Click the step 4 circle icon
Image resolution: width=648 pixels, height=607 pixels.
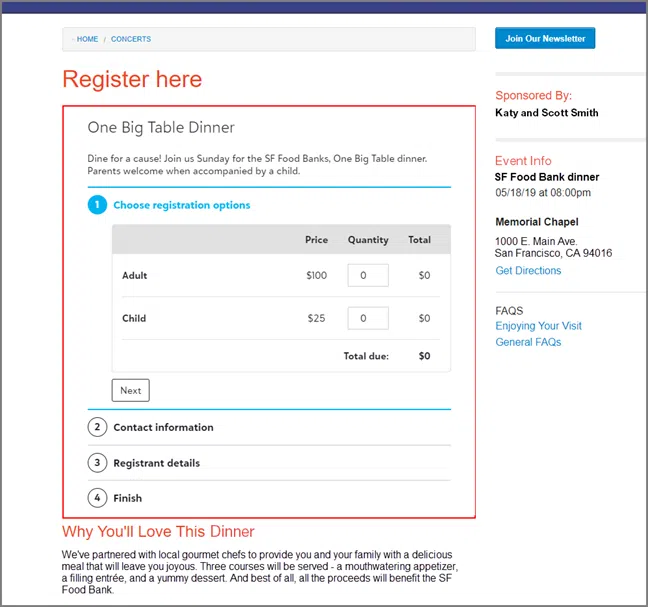pyautogui.click(x=97, y=498)
